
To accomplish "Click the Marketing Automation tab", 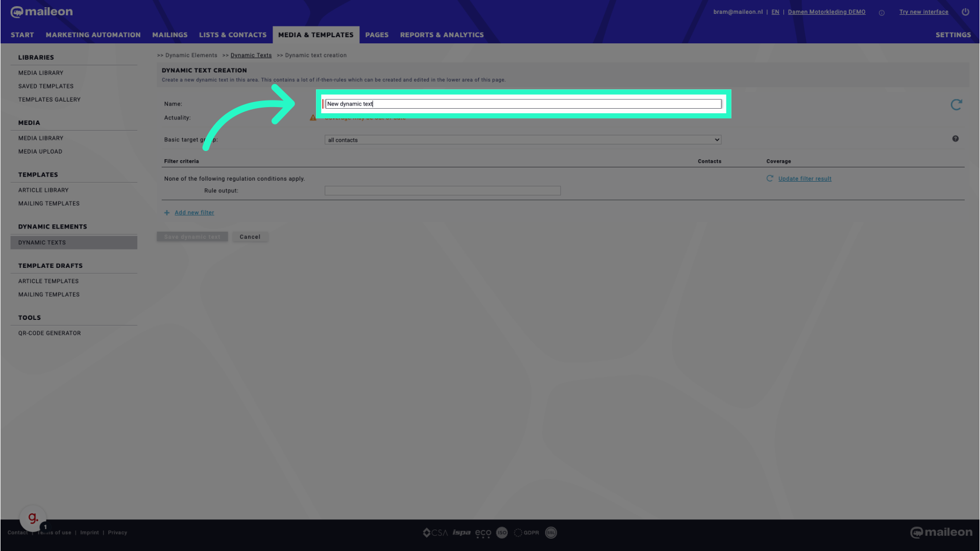I will pyautogui.click(x=93, y=34).
